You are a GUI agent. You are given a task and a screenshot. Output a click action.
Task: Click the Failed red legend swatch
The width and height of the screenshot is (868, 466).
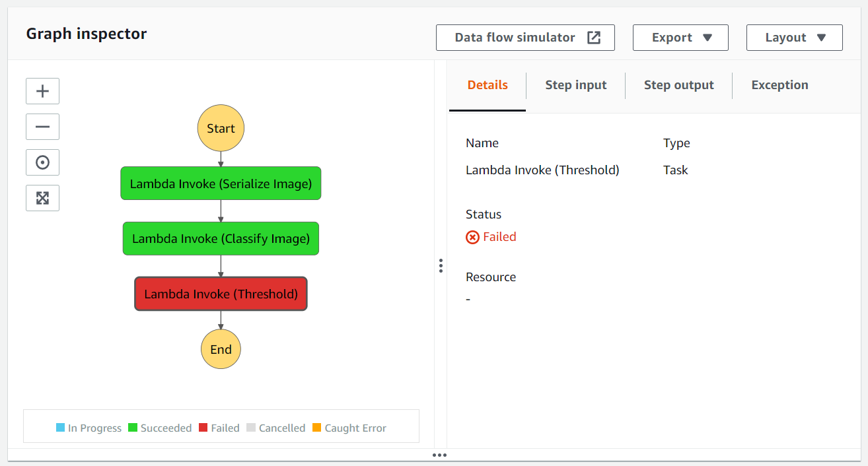click(x=203, y=428)
